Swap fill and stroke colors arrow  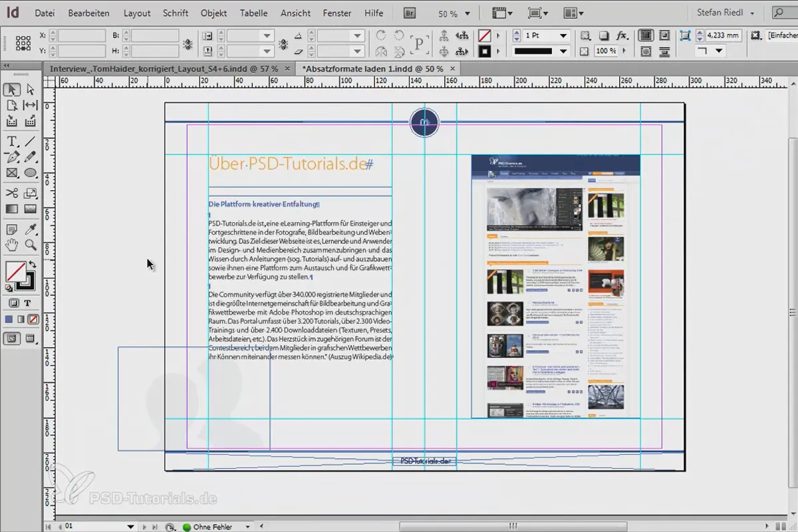[31, 265]
